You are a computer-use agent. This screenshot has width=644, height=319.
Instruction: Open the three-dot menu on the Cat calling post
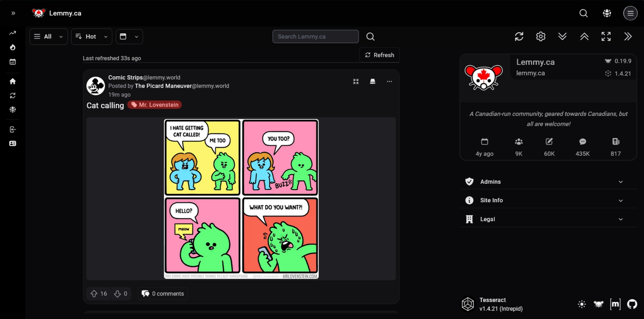coord(389,81)
